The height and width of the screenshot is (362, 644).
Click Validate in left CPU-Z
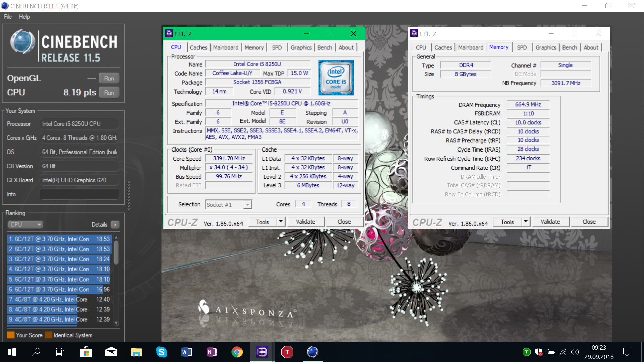point(305,222)
